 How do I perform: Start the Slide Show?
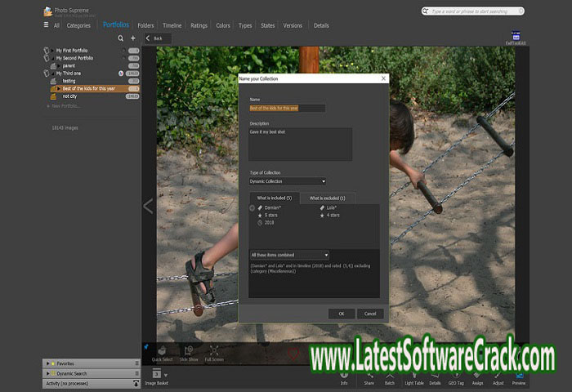pyautogui.click(x=189, y=350)
